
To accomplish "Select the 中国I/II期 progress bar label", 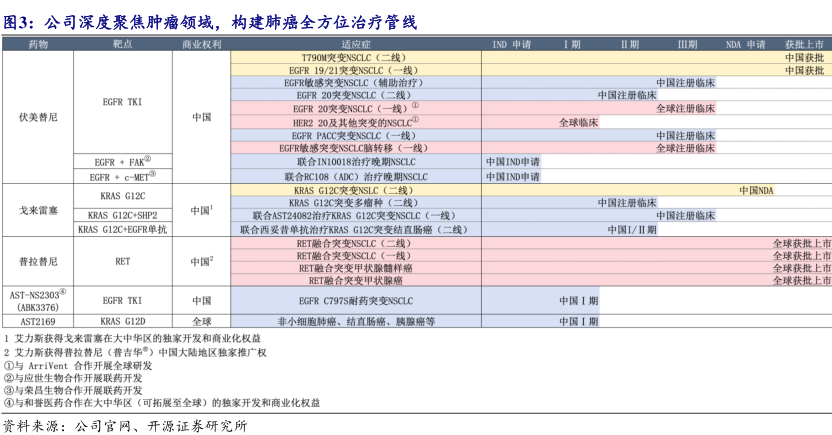I will (632, 229).
